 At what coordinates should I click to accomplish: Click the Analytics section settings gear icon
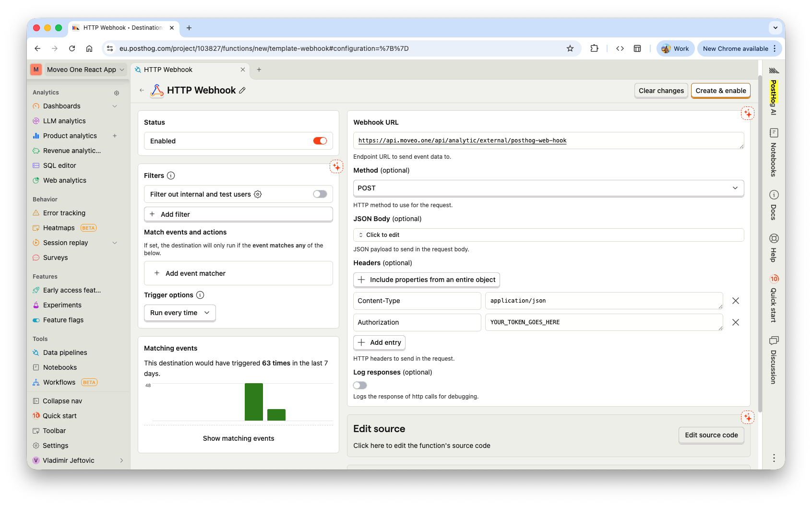[117, 93]
